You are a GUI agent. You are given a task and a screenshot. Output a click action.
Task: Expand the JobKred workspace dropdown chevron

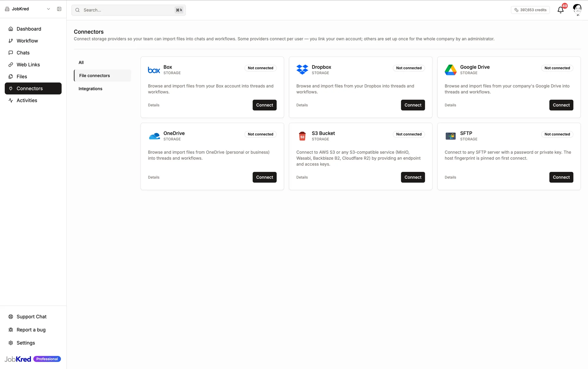(x=48, y=9)
